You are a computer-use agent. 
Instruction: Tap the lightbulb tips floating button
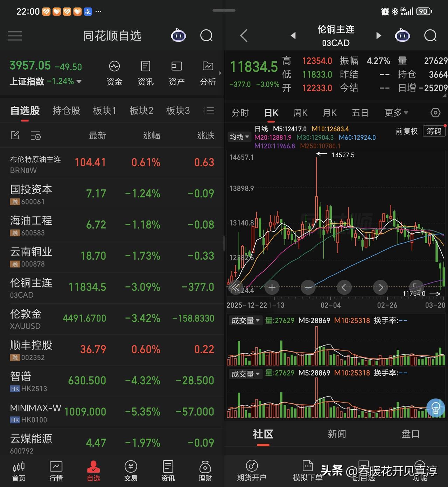tap(436, 408)
